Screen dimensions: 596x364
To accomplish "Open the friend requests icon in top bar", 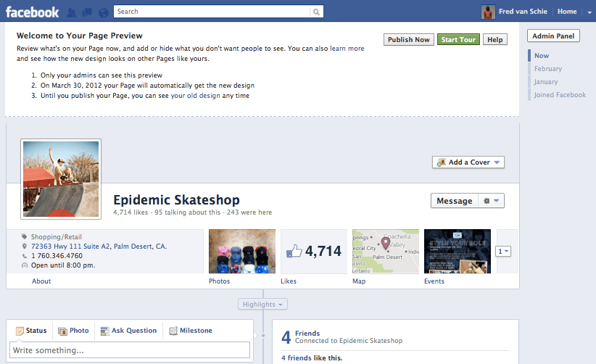I will [x=72, y=13].
